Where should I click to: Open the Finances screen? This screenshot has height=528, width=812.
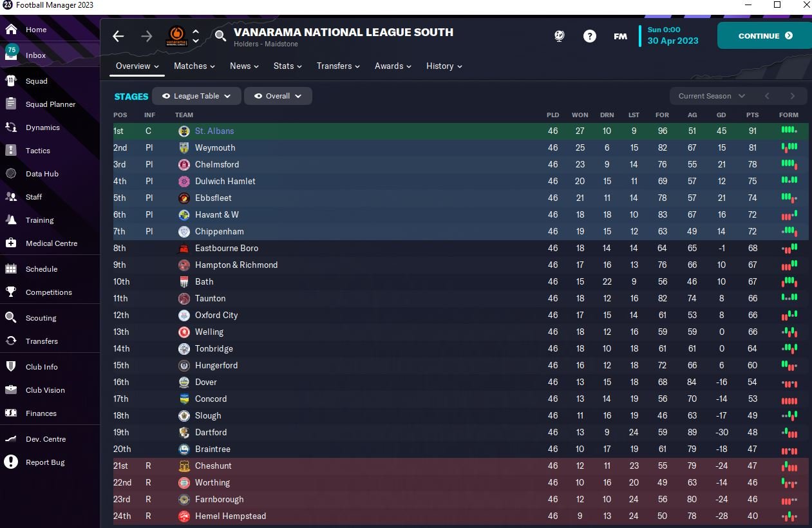click(41, 413)
